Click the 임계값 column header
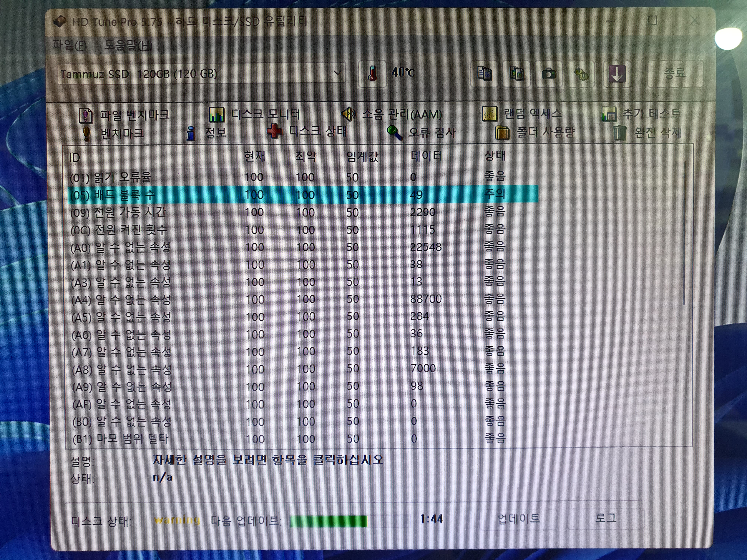Viewport: 747px width, 560px height. (371, 157)
